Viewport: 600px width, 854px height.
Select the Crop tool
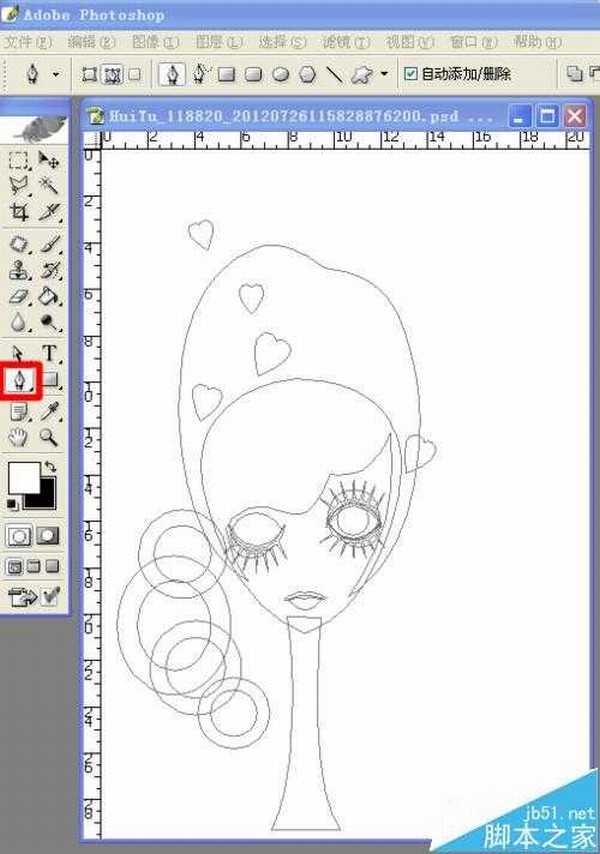(x=19, y=212)
